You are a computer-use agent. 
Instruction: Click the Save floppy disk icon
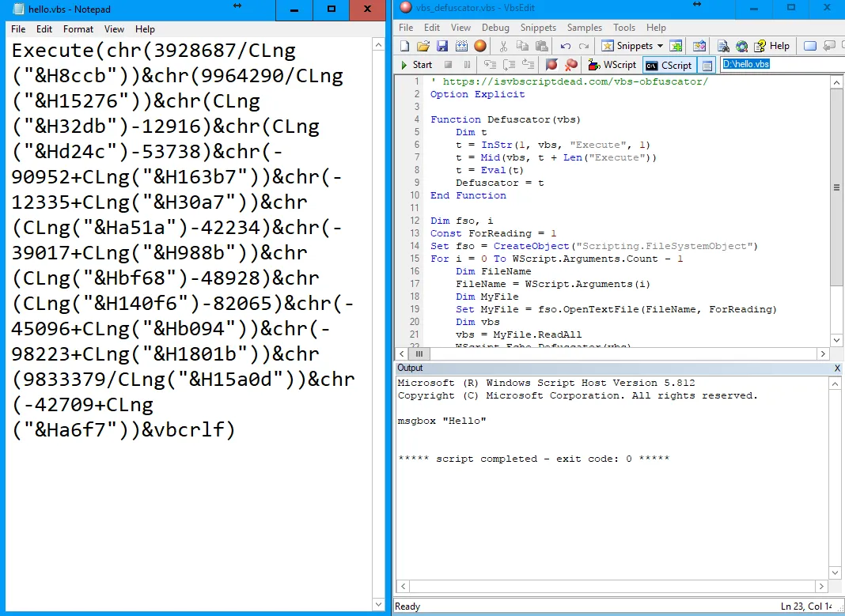pyautogui.click(x=442, y=46)
